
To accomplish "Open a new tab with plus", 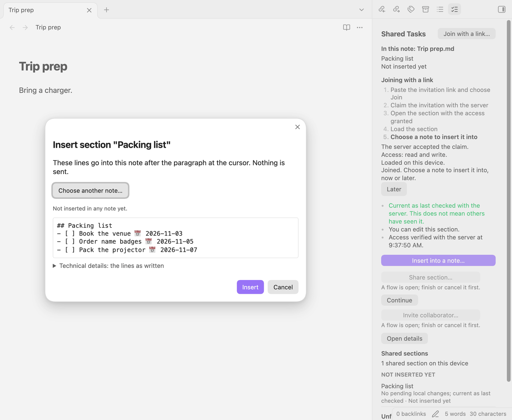I will (x=106, y=10).
